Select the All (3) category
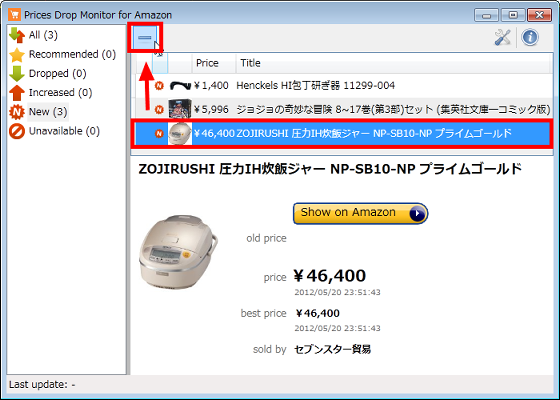560x400 pixels. tap(43, 35)
